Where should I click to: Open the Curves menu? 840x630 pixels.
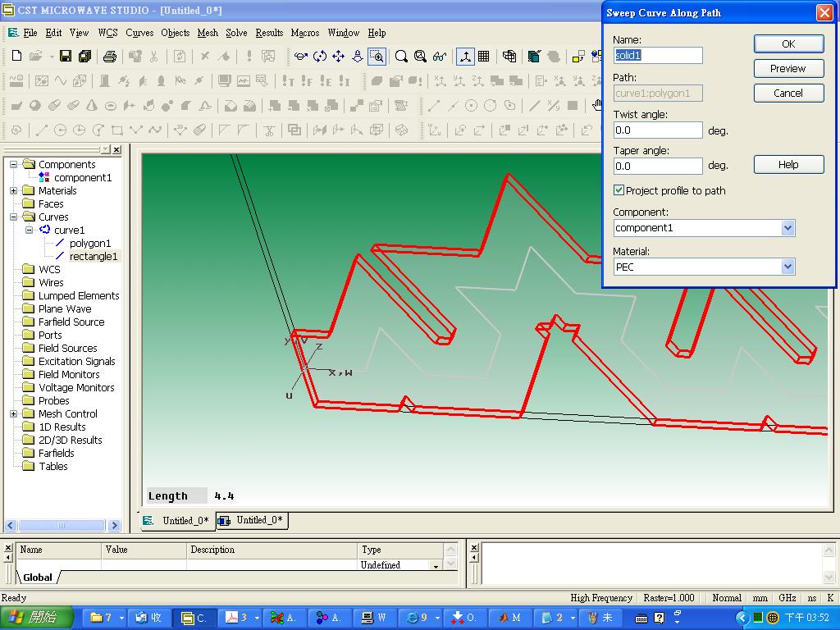click(x=139, y=33)
